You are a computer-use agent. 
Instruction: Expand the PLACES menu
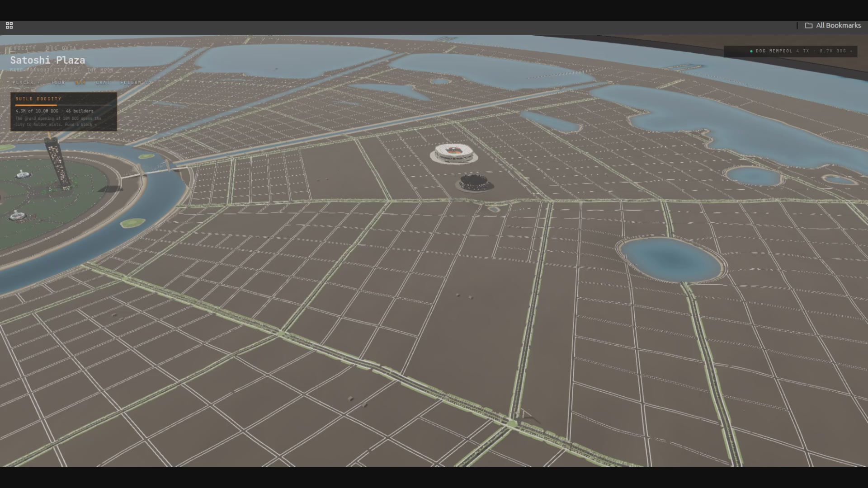pos(25,82)
